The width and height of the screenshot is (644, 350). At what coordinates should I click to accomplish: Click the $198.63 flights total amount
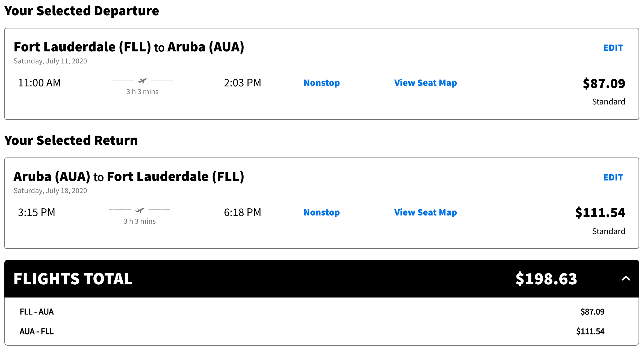pyautogui.click(x=546, y=279)
